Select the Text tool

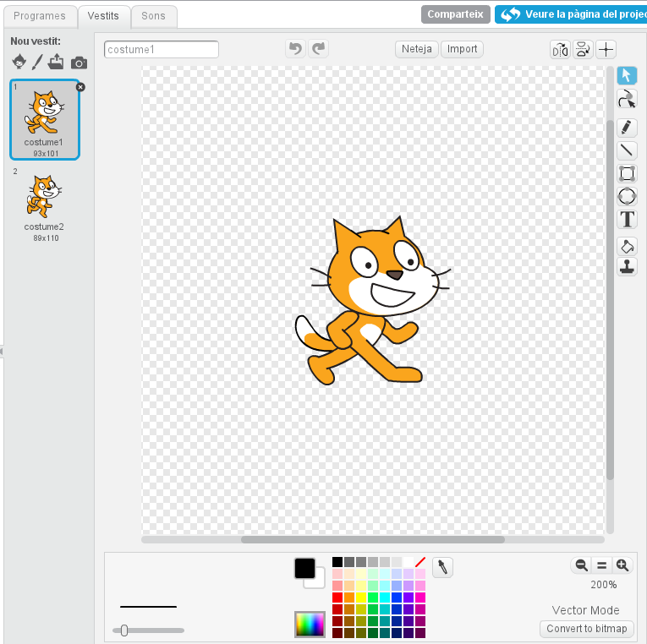tap(627, 219)
